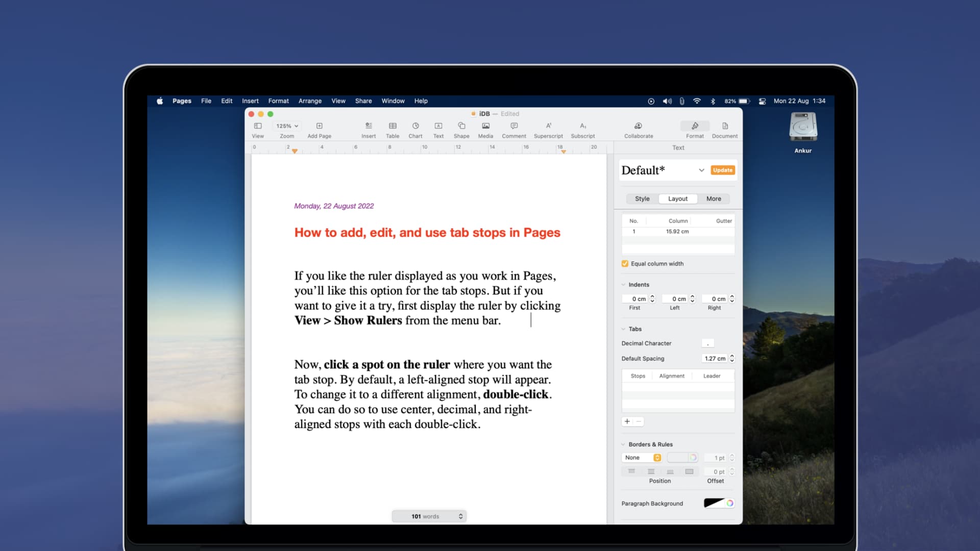The image size is (980, 551).
Task: Open the Zoom 125% dropdown
Action: point(287,126)
